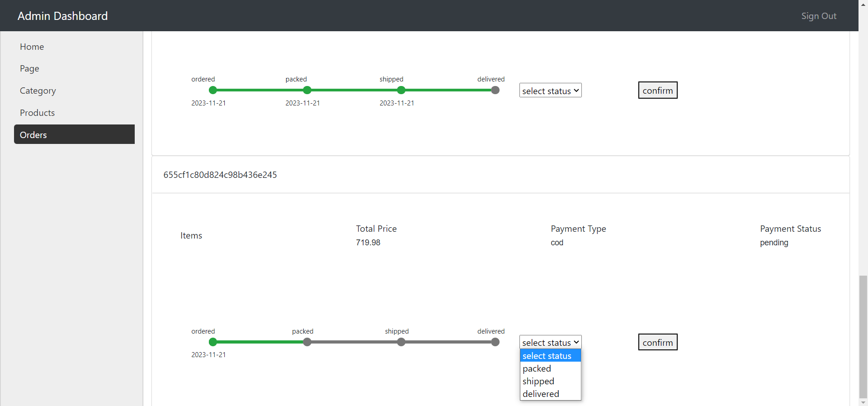Select the active Orders sidebar item
This screenshot has width=868, height=406.
[74, 134]
